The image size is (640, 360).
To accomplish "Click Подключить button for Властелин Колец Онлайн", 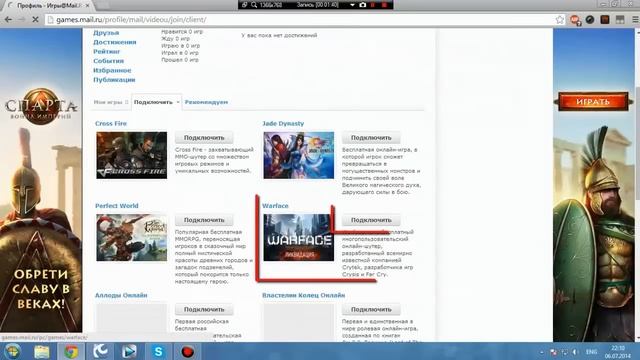I will click(371, 309).
